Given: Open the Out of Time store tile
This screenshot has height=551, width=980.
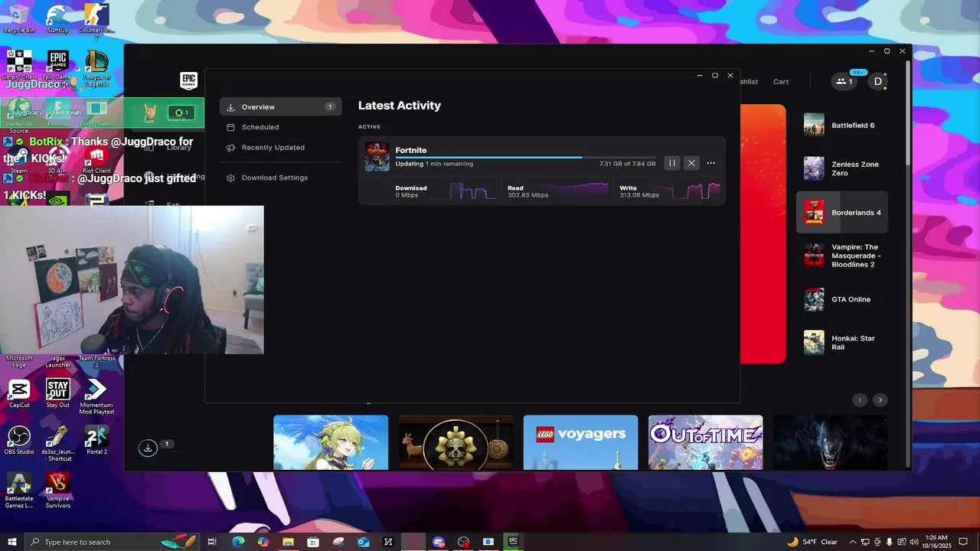Looking at the screenshot, I should pyautogui.click(x=705, y=442).
